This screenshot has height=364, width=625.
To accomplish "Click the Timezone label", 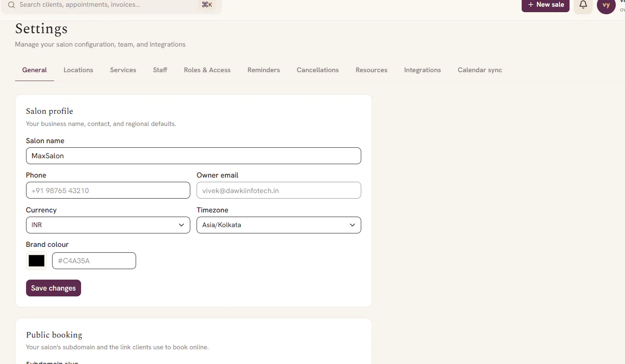I will coord(213,210).
